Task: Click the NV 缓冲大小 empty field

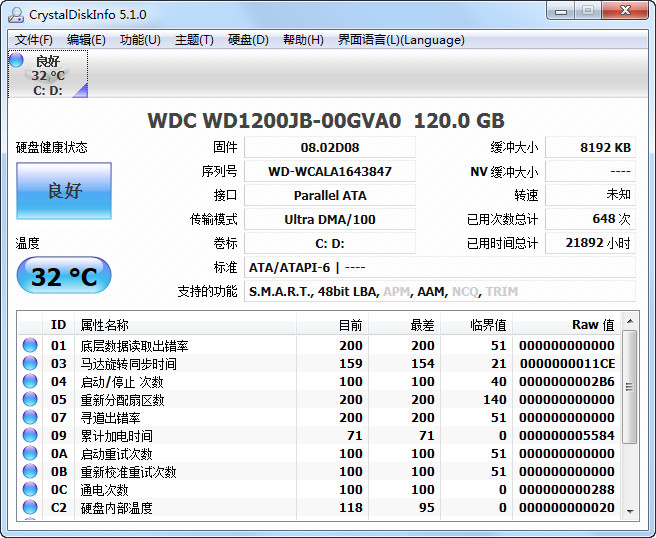Action: (590, 172)
